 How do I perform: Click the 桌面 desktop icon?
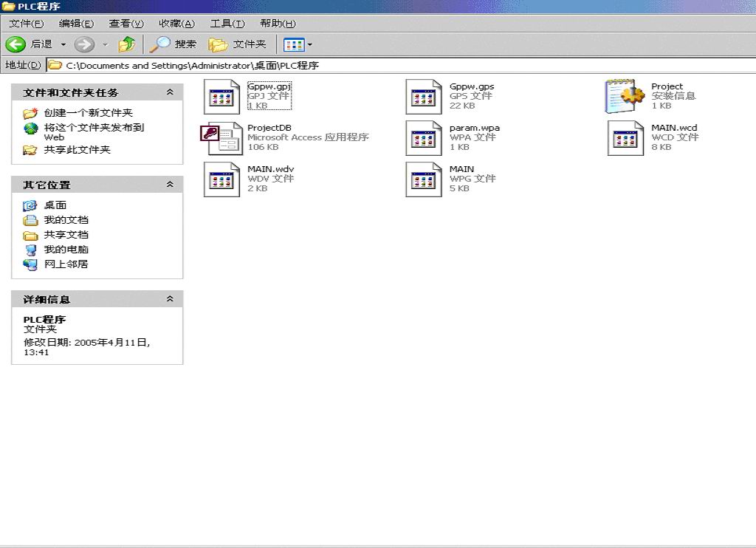point(30,206)
